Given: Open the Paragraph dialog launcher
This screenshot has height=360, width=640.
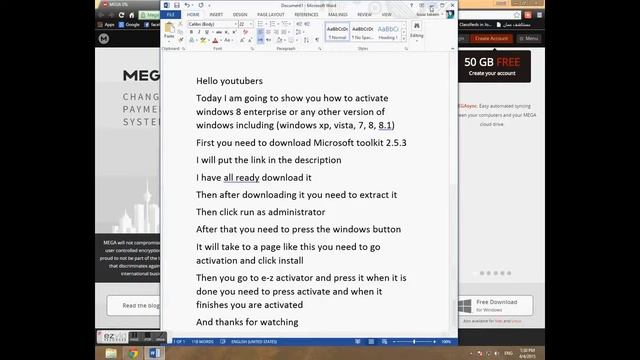Looking at the screenshot, I should coord(320,49).
